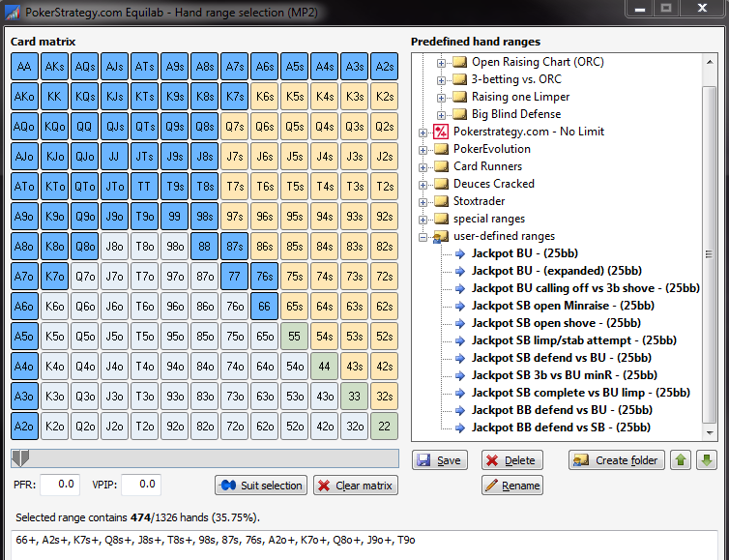Select the 22 pocket pair cell

click(385, 427)
